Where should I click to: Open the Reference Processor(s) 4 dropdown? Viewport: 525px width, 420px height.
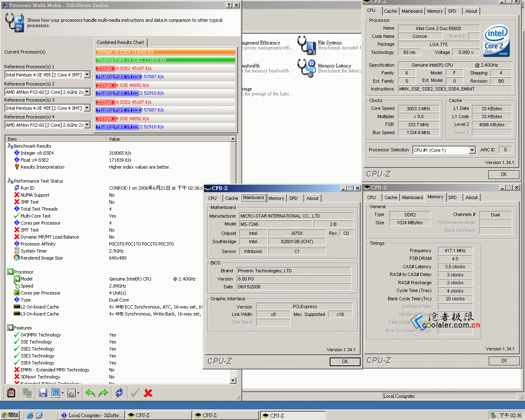(x=87, y=125)
